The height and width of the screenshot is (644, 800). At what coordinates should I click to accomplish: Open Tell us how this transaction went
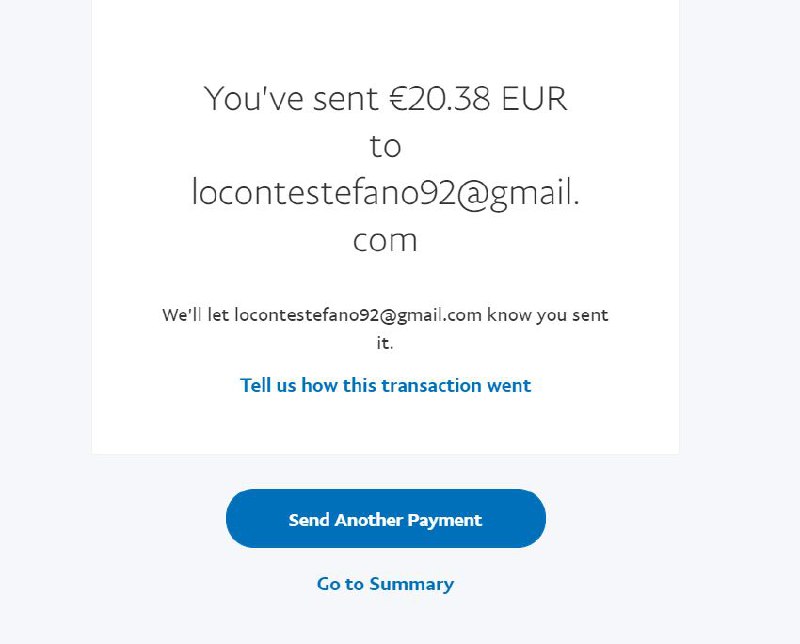[385, 385]
